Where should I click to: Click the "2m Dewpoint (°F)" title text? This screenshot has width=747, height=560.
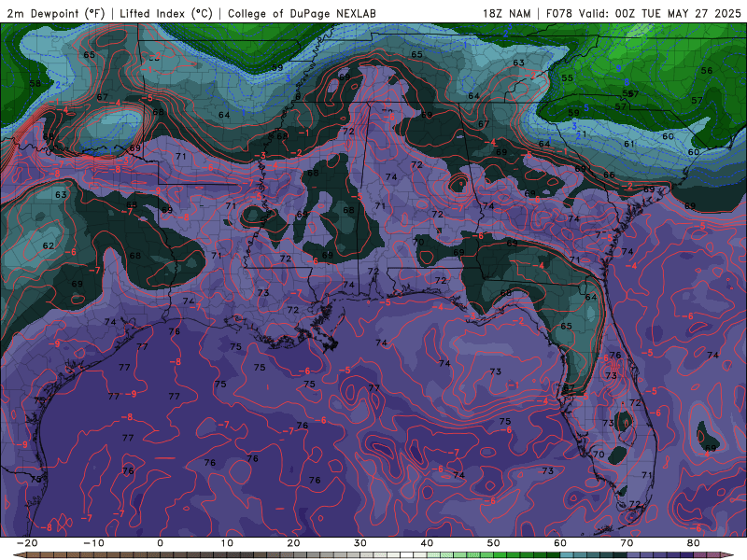(55, 13)
